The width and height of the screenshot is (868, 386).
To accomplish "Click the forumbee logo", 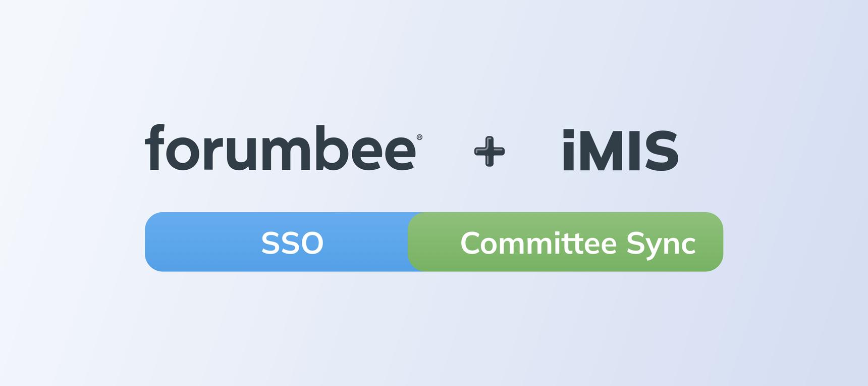I will point(280,149).
